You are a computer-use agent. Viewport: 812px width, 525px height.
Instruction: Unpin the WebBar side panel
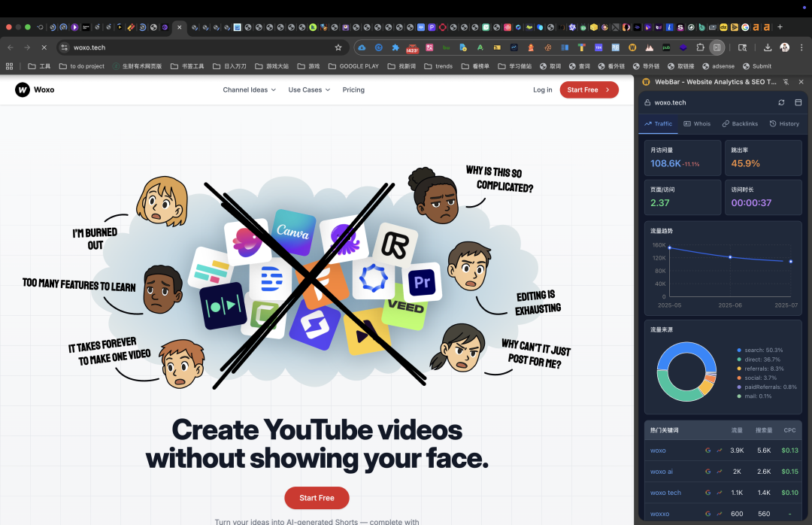(x=786, y=82)
